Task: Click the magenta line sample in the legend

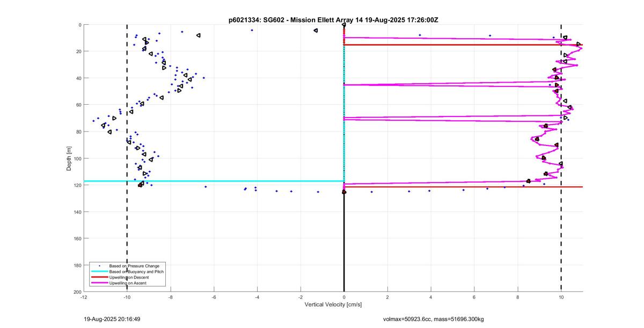Action: click(x=98, y=283)
